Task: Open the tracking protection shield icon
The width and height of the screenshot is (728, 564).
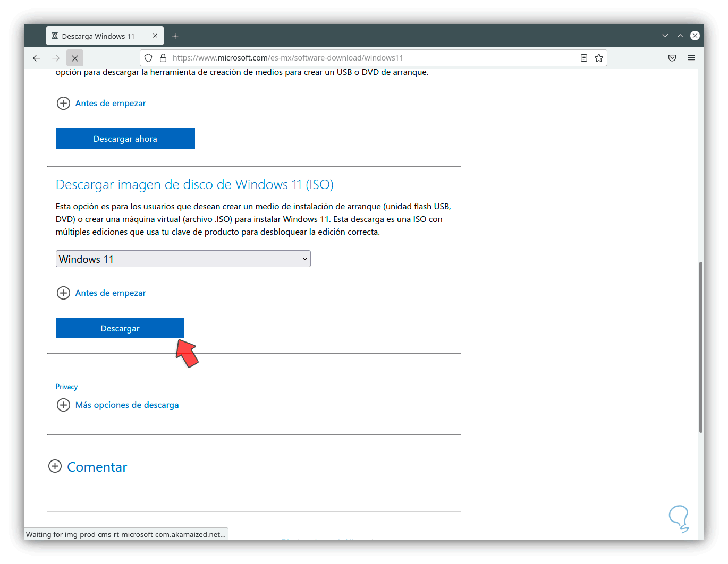Action: (149, 58)
